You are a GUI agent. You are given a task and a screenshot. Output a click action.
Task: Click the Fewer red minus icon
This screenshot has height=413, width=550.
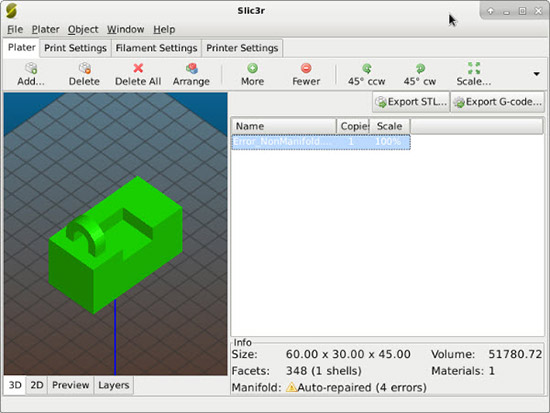(306, 68)
